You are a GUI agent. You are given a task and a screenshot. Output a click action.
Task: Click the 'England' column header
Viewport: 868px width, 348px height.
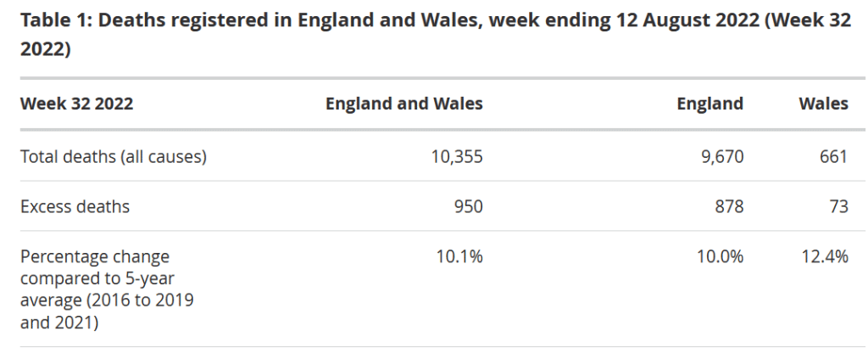[709, 104]
